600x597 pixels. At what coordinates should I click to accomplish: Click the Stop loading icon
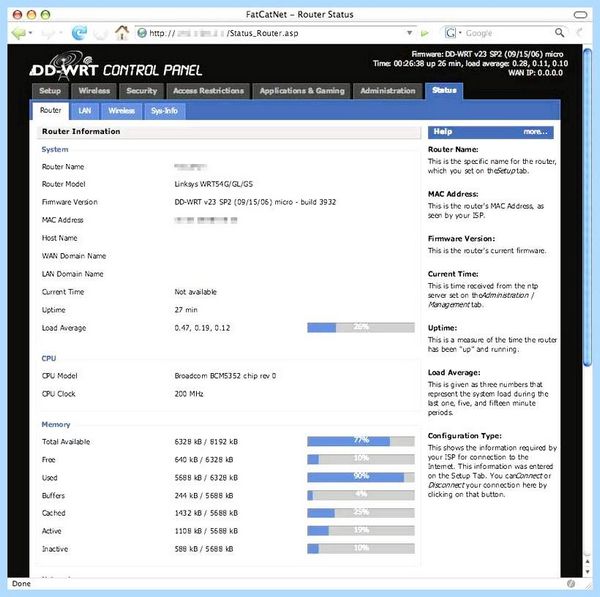coord(101,34)
